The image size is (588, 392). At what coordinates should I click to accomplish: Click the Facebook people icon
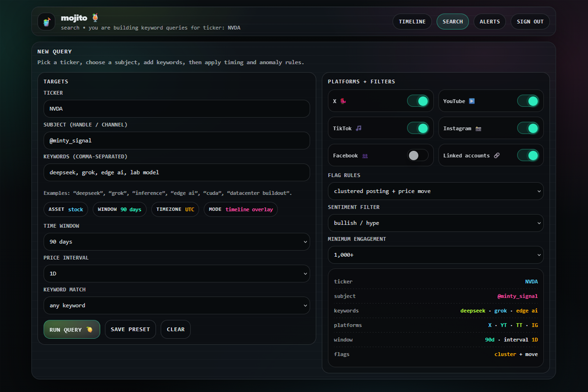coord(365,156)
